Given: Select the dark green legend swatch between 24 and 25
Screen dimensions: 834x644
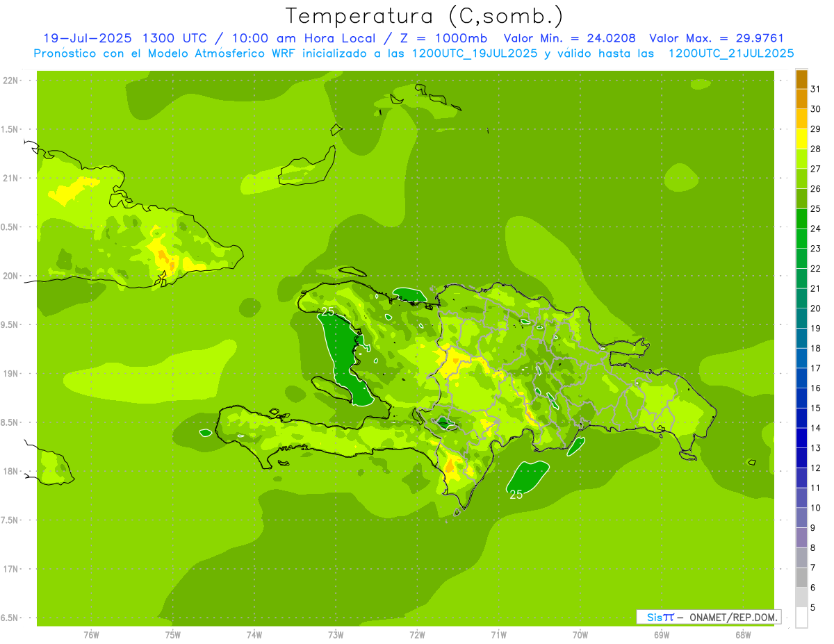Looking at the screenshot, I should (x=801, y=219).
